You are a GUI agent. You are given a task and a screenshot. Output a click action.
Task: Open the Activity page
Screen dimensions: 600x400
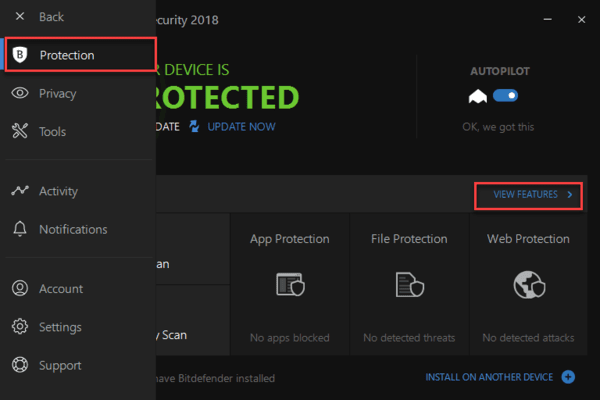point(78,191)
